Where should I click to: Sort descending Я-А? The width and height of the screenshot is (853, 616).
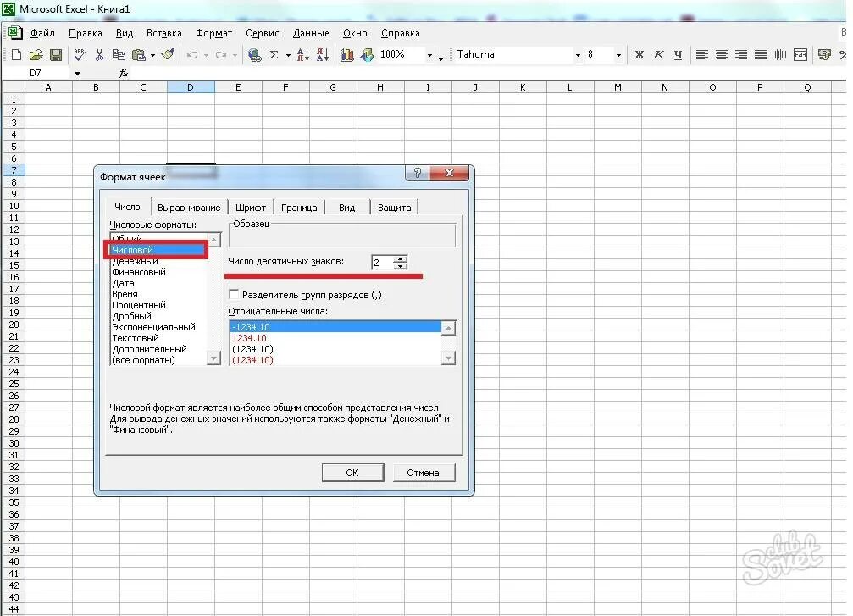click(x=323, y=54)
